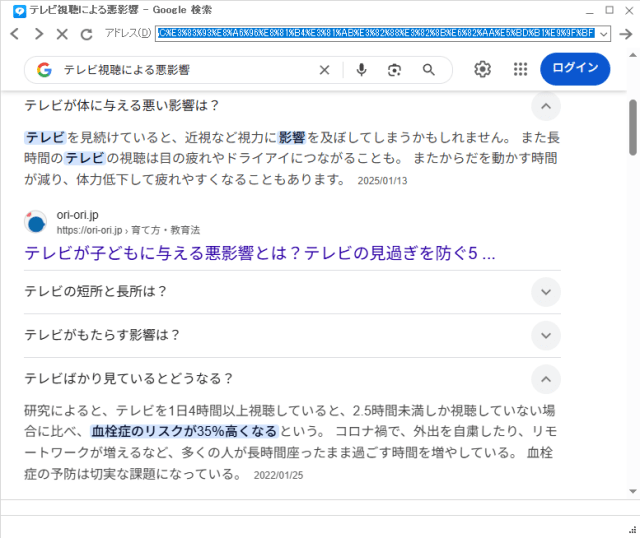The image size is (640, 538).
Task: Click the scrollbar up arrow
Action: pyautogui.click(x=633, y=55)
